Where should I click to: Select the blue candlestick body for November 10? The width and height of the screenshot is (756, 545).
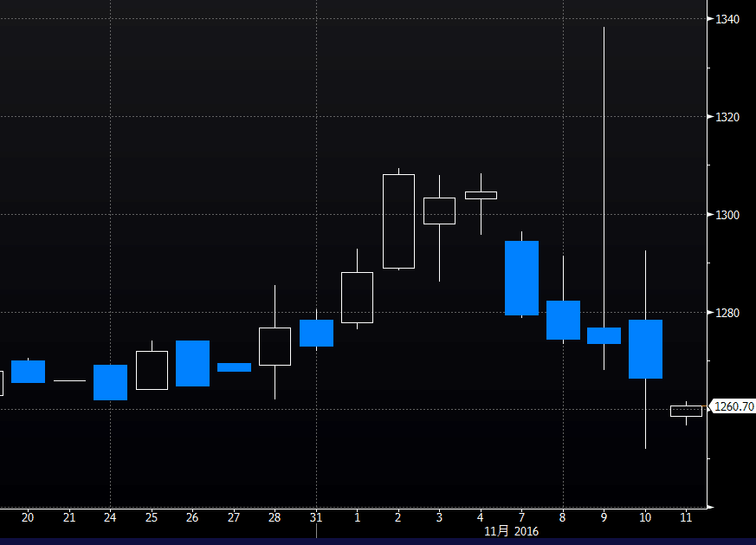(x=645, y=349)
